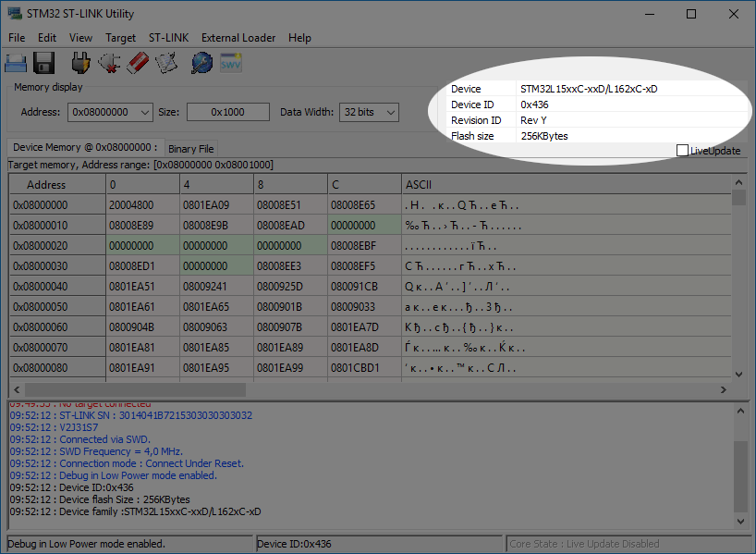756x554 pixels.
Task: Select memory cell 08008E65
Action: pyautogui.click(x=364, y=205)
